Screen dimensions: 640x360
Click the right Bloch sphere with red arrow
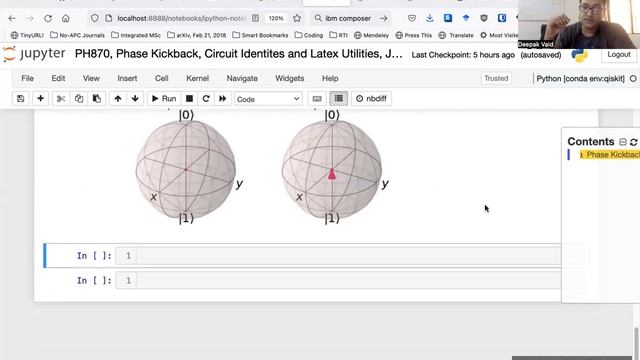coord(332,170)
